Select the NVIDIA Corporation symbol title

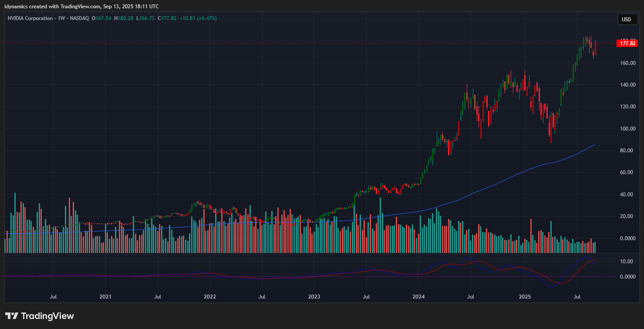pos(30,18)
